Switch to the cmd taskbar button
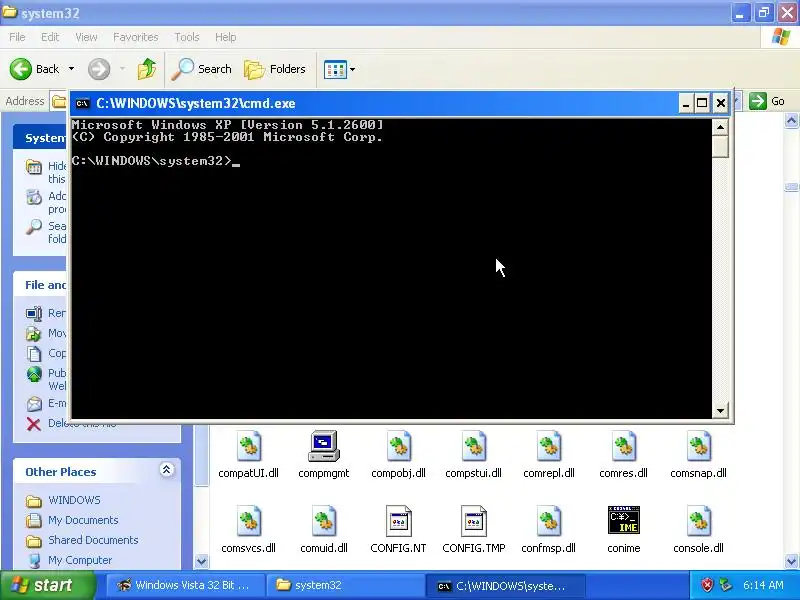The image size is (800, 600). (506, 586)
